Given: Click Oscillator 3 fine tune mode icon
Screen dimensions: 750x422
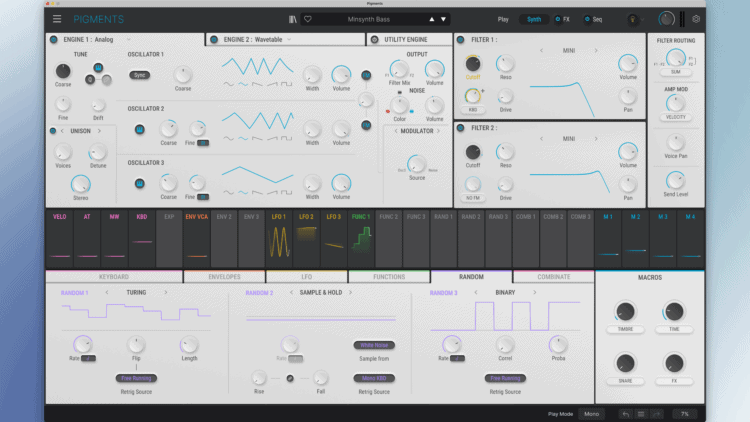Looking at the screenshot, I should [203, 197].
